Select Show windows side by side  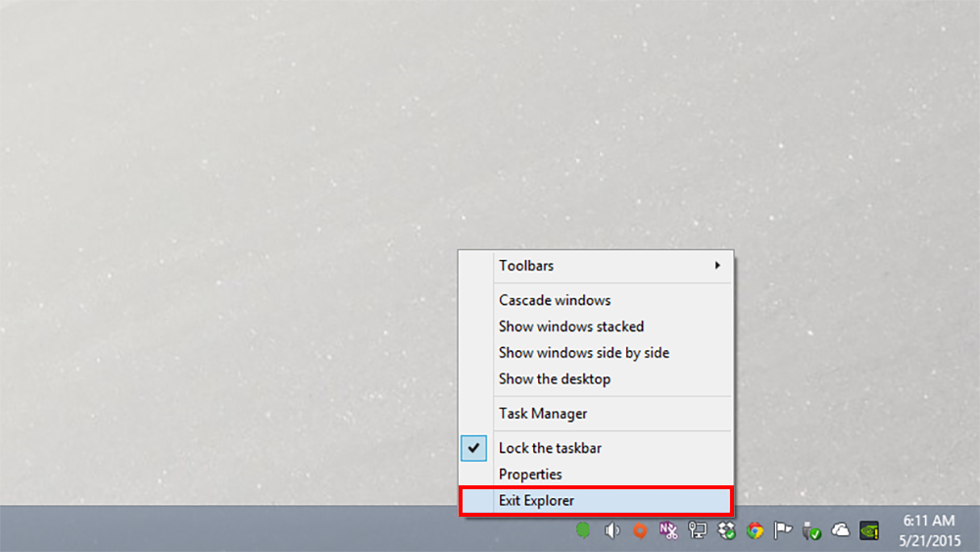[x=596, y=353]
